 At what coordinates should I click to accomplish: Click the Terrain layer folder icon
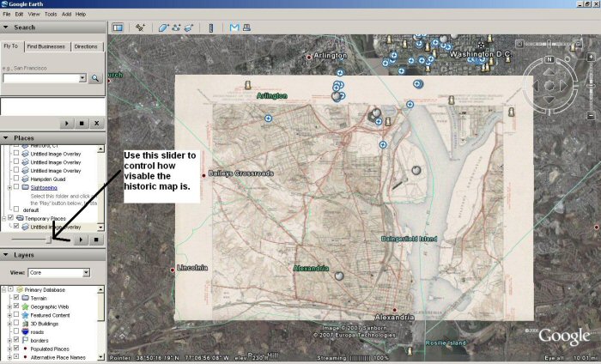click(25, 298)
